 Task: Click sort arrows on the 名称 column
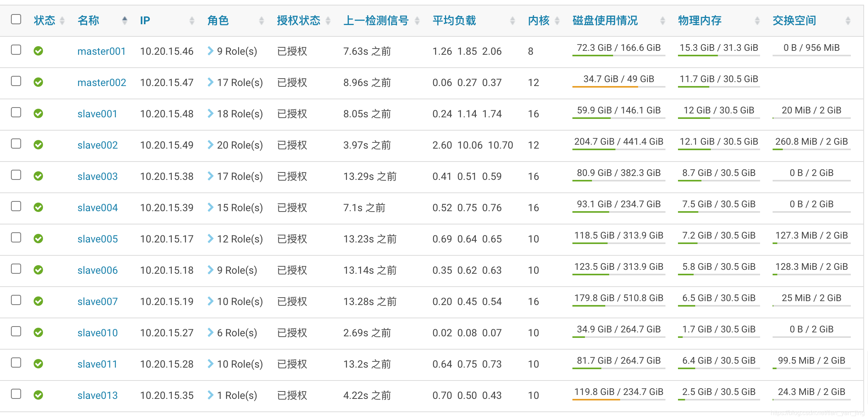click(x=125, y=21)
